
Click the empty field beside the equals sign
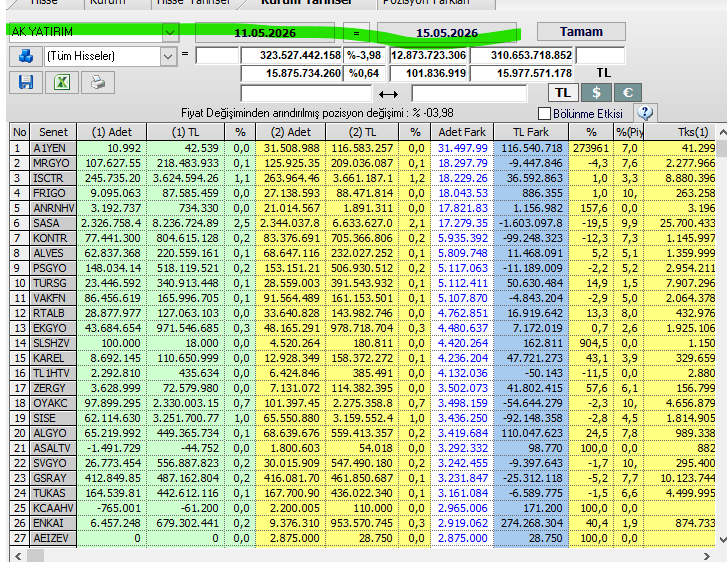[217, 56]
